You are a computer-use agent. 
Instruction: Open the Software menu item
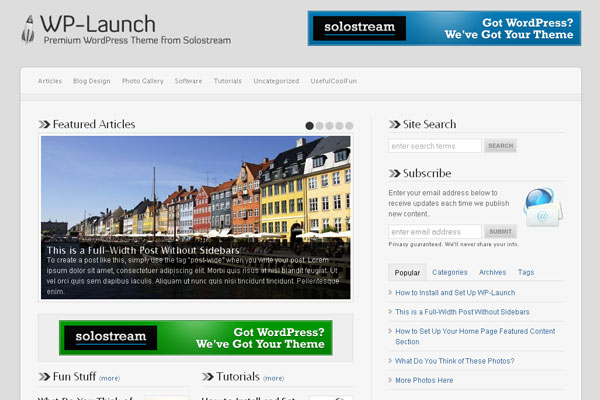[x=188, y=81]
